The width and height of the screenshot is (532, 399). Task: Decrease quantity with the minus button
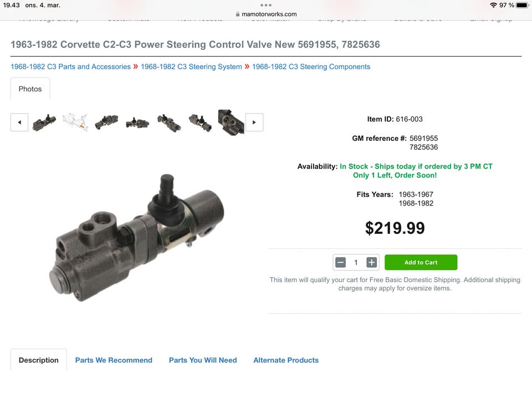click(341, 262)
